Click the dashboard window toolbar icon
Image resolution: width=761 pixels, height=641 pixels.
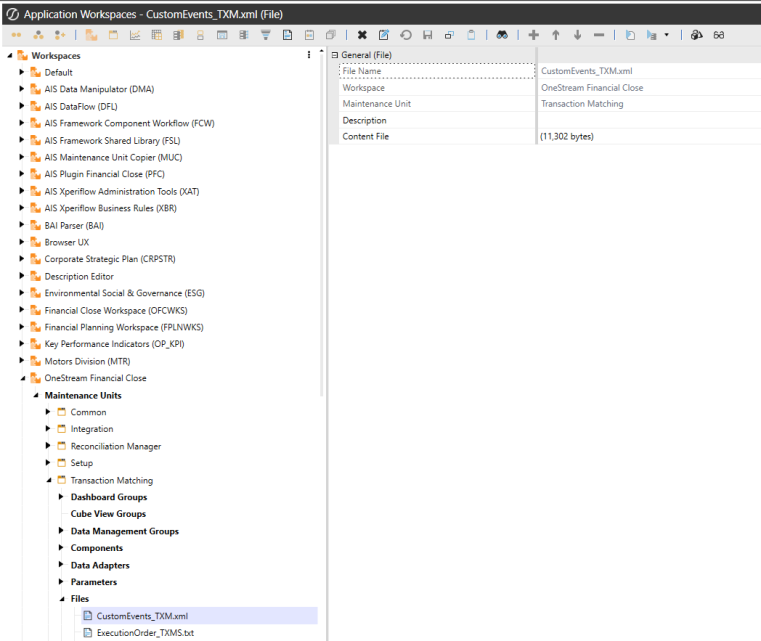222,35
